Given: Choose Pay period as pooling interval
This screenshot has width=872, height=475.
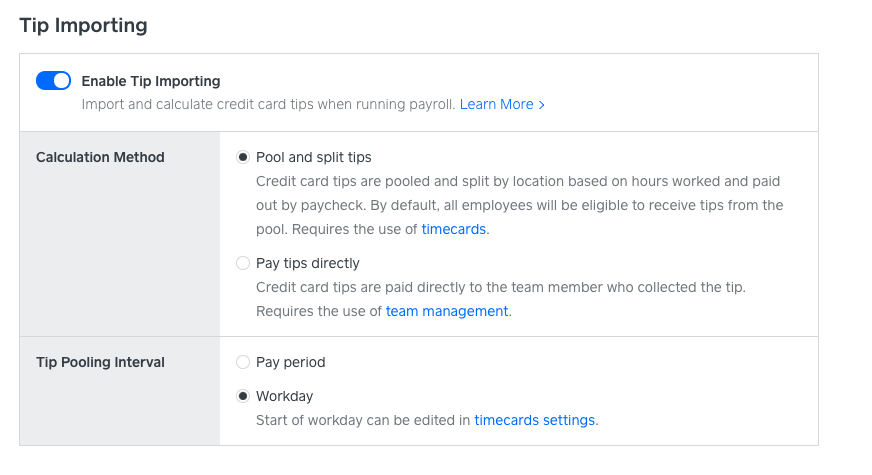Looking at the screenshot, I should click(x=243, y=362).
